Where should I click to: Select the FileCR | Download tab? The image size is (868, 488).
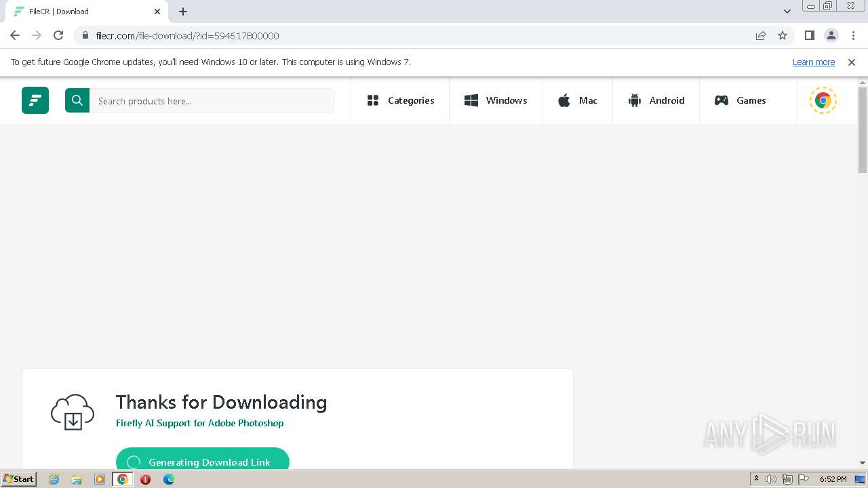(87, 12)
